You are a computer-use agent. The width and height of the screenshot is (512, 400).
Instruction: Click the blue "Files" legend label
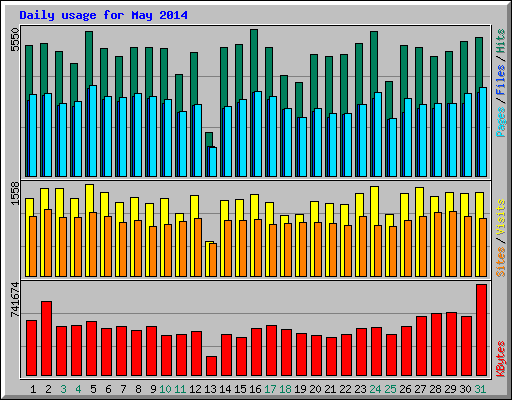click(x=500, y=79)
